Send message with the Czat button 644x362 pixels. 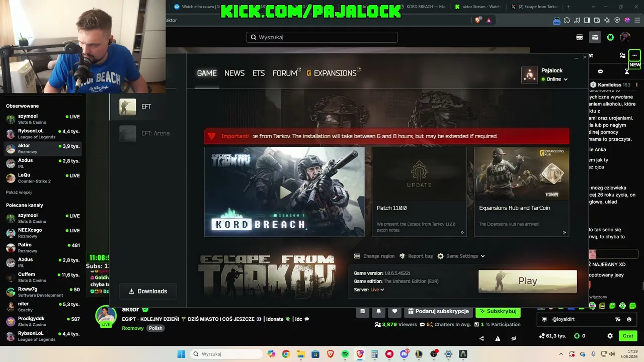(x=628, y=336)
